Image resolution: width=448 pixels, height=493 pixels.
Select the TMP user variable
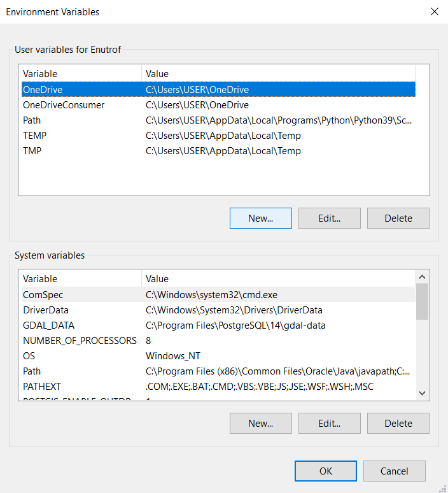click(x=218, y=151)
